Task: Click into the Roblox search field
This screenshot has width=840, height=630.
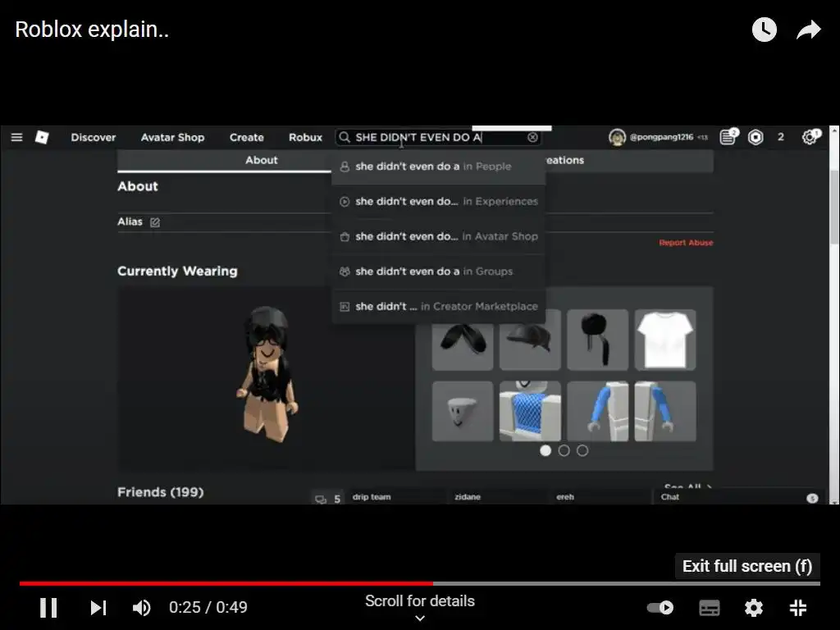Action: (x=440, y=137)
